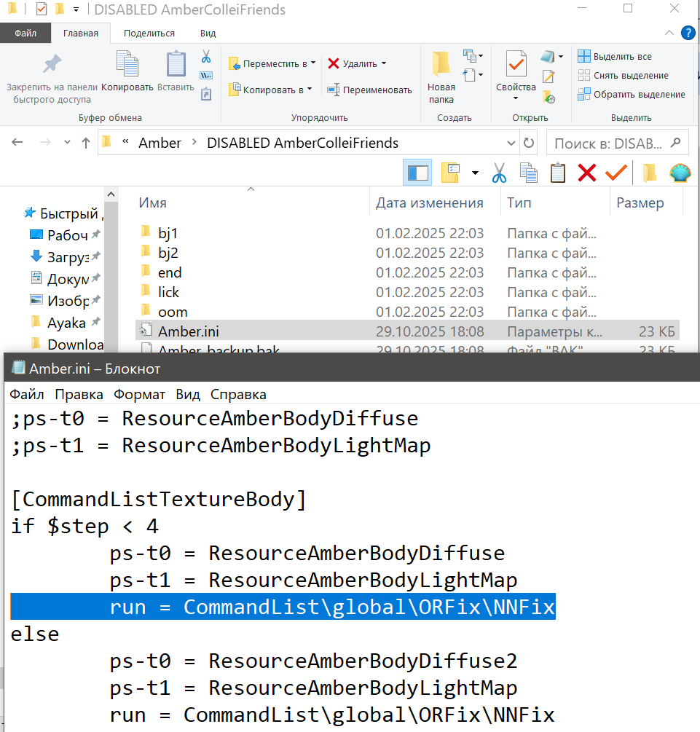This screenshot has height=732, width=700.
Task: Click the Paste shortcut icon in ribbon
Action: [206, 94]
